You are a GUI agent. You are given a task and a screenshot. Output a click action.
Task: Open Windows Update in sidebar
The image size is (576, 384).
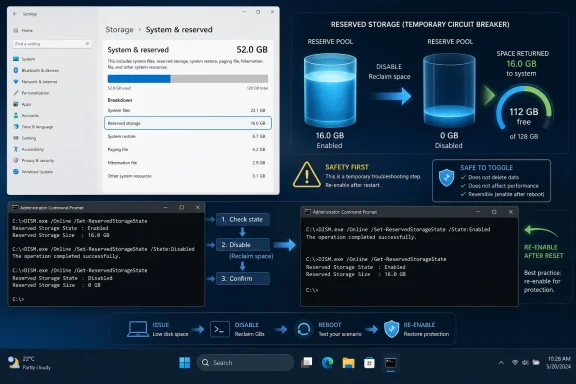pos(33,172)
